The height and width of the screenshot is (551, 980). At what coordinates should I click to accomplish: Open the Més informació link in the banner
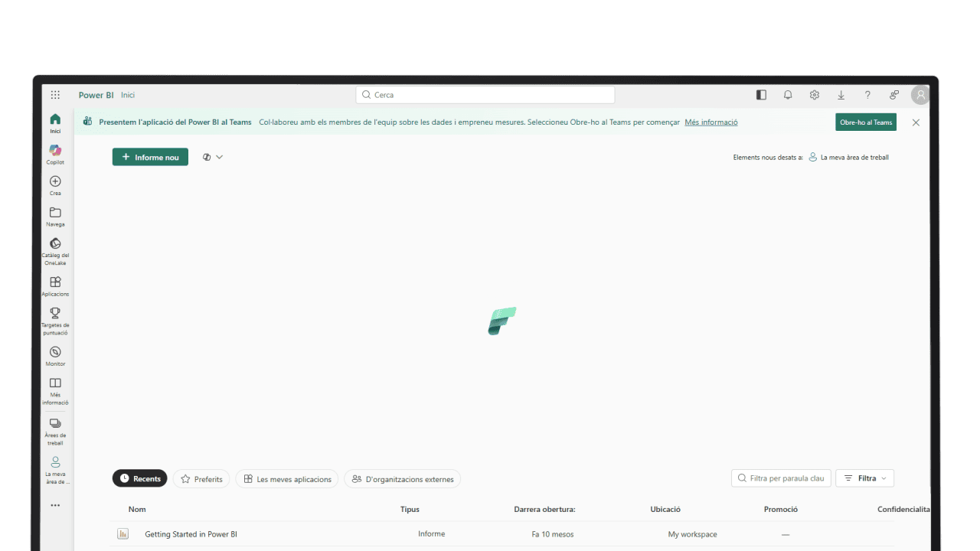(x=710, y=122)
